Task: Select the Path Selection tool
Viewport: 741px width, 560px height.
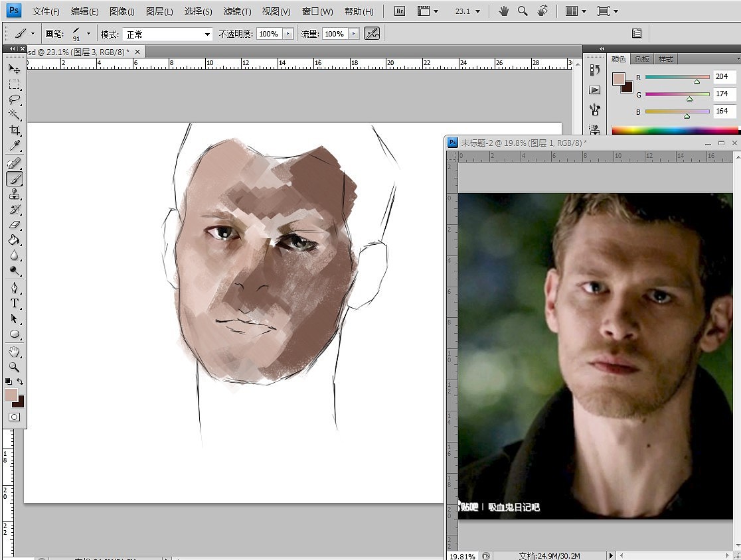Action: click(14, 318)
